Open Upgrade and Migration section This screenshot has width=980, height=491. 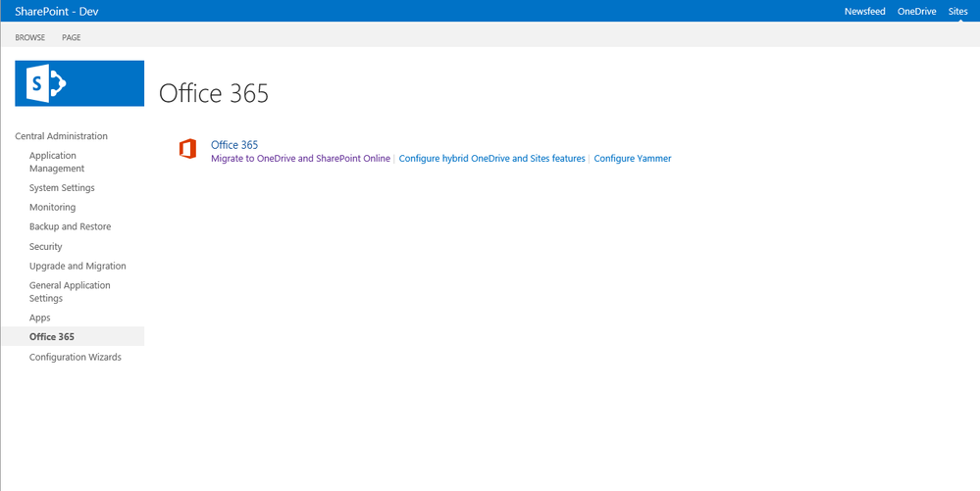[x=77, y=267]
